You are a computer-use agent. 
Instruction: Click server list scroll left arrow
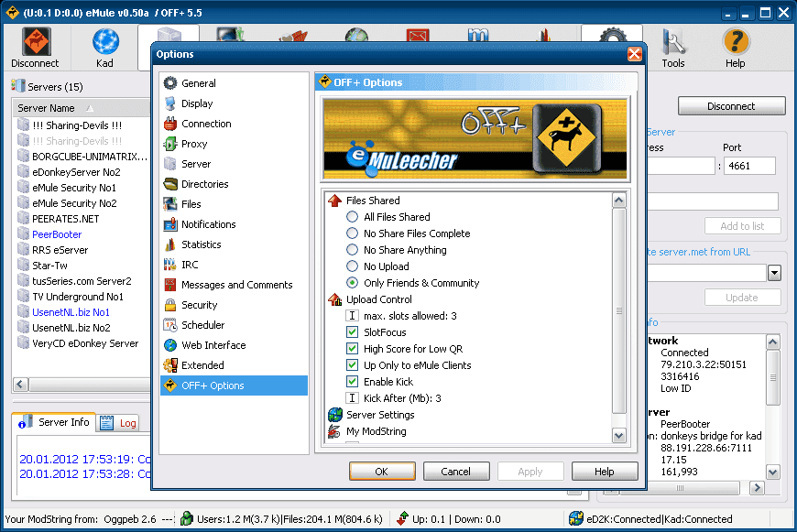click(x=20, y=385)
